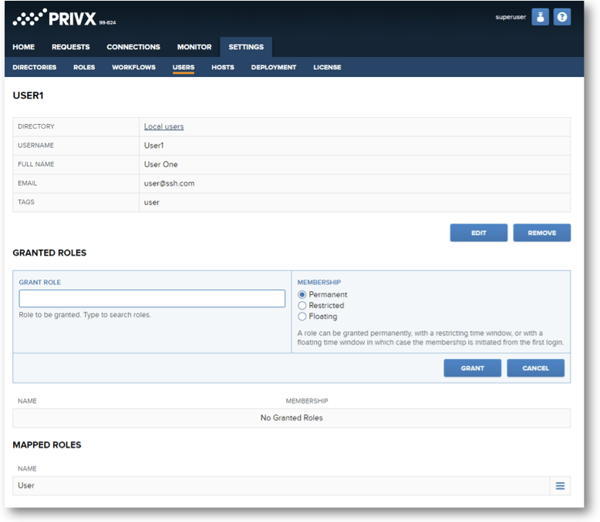
Task: Click the Name column header in granted roles
Action: pyautogui.click(x=27, y=401)
